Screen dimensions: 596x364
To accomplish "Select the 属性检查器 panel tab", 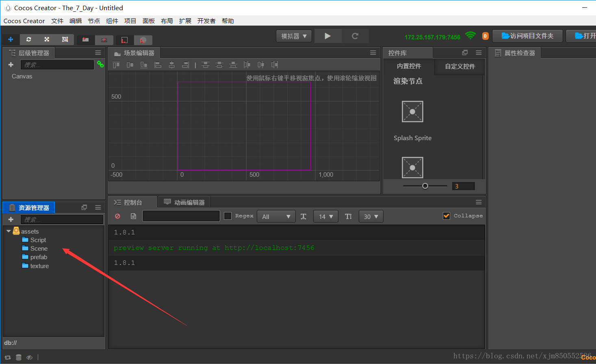I will (515, 53).
